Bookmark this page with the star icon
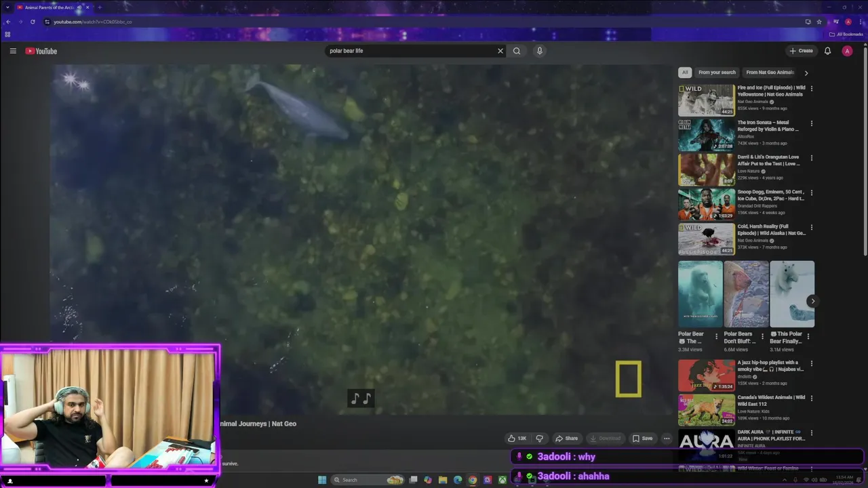 [819, 22]
